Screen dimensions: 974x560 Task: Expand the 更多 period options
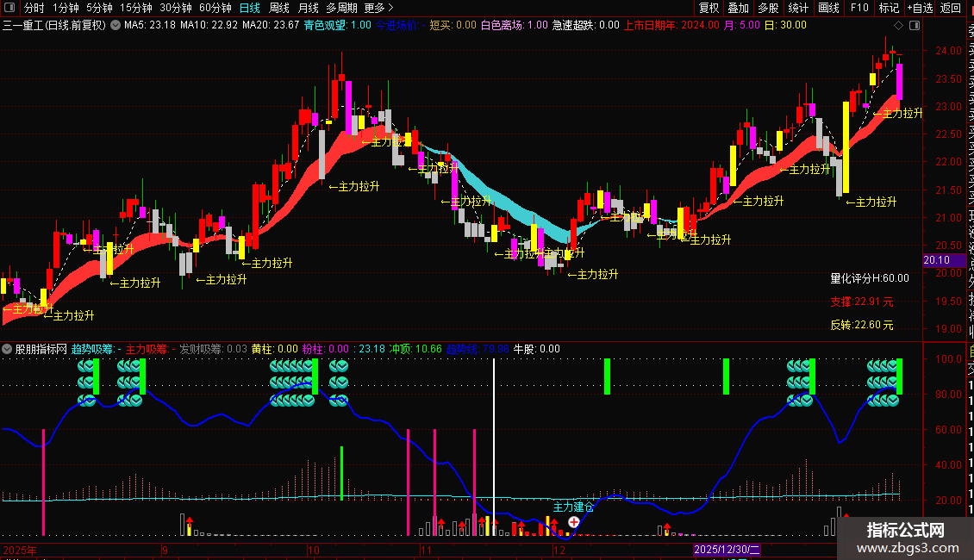point(378,8)
